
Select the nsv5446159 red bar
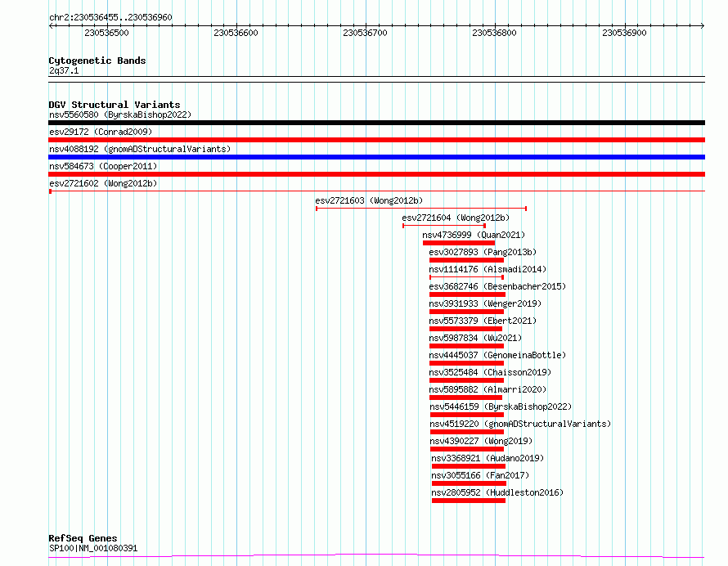467,415
